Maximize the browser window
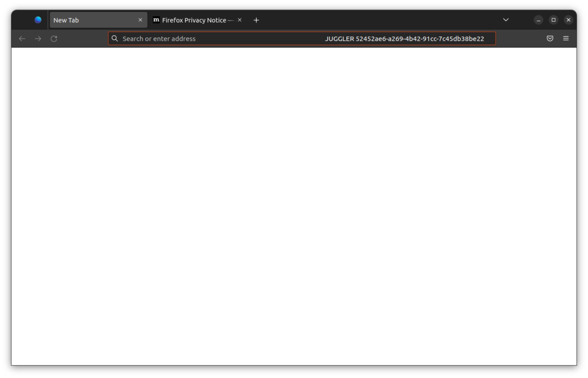The image size is (588, 378). [553, 20]
